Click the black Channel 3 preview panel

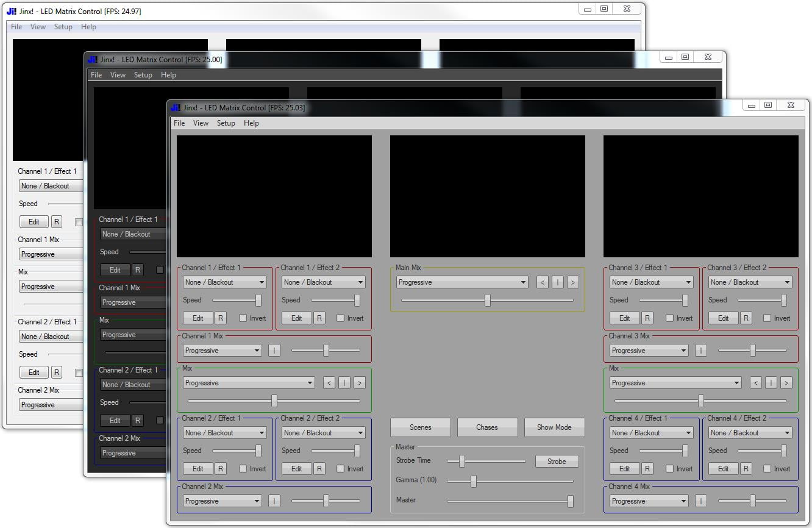click(700, 196)
